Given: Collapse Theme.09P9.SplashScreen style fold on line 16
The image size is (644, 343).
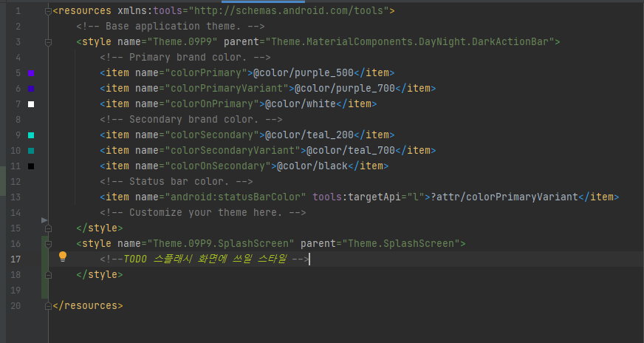Looking at the screenshot, I should coord(48,244).
